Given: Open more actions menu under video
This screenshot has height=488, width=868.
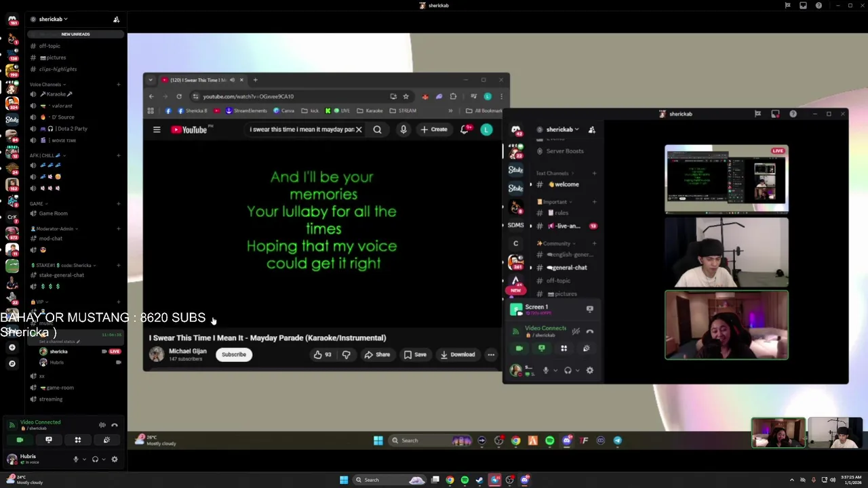Looking at the screenshot, I should [491, 354].
